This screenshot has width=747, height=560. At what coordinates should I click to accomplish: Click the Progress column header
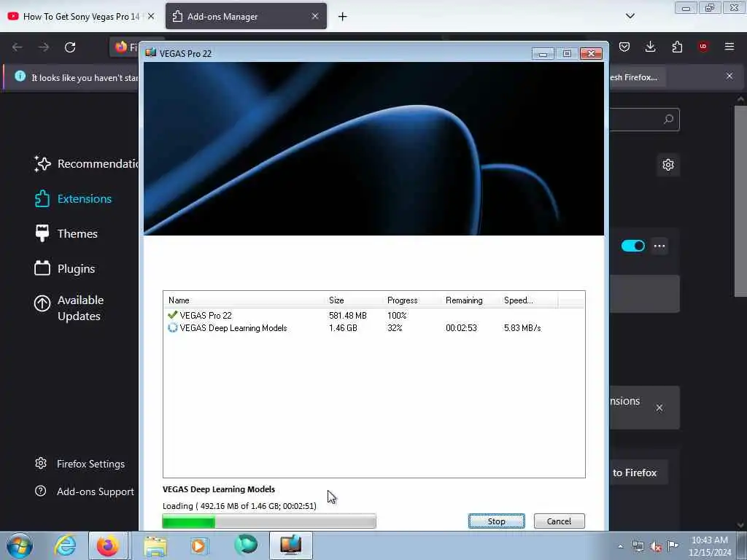(413, 300)
